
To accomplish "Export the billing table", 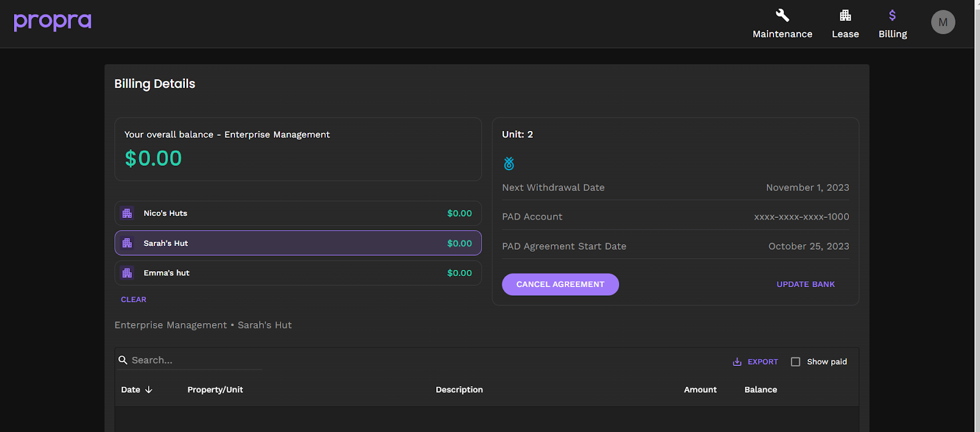I will tap(755, 362).
